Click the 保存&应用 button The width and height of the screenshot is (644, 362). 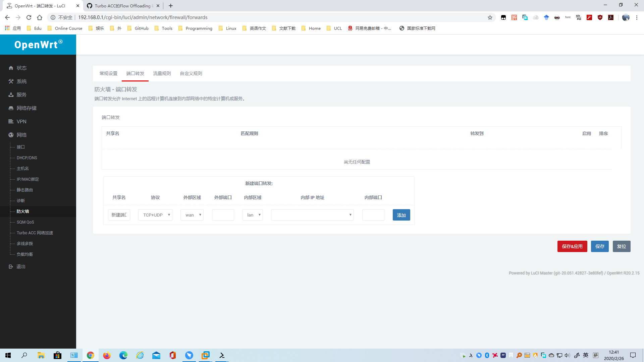point(572,246)
